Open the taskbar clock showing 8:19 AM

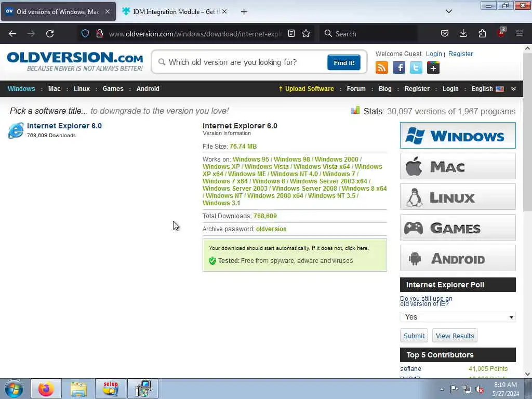point(506,389)
